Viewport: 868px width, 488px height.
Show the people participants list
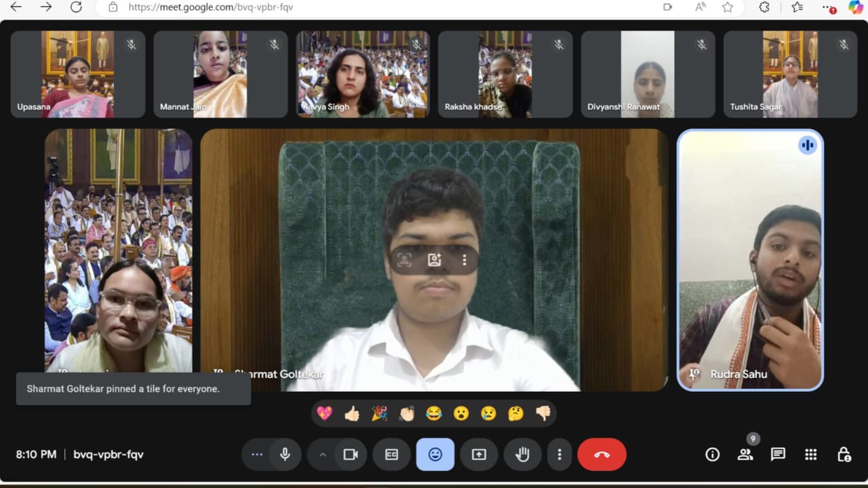pos(745,455)
